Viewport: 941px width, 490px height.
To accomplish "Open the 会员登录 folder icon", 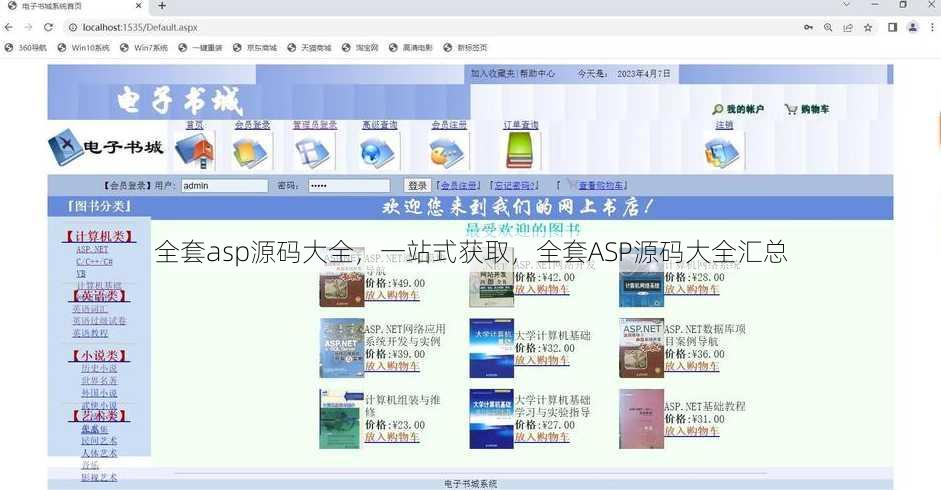I will [x=252, y=151].
